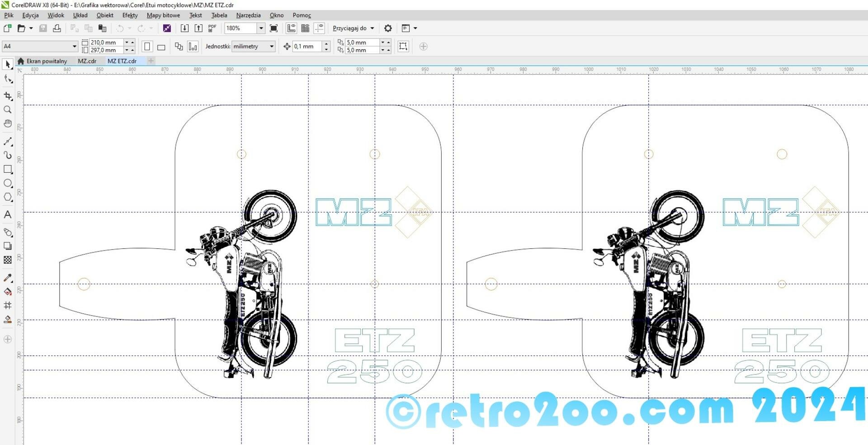This screenshot has height=445, width=868.
Task: Activate the Text tool
Action: tap(8, 215)
